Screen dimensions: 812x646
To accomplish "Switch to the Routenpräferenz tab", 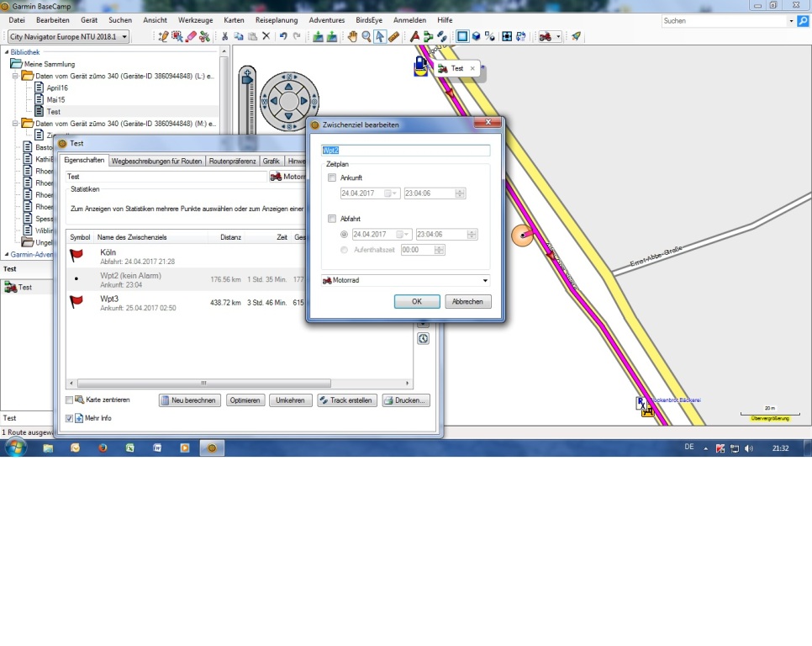I will pos(233,161).
